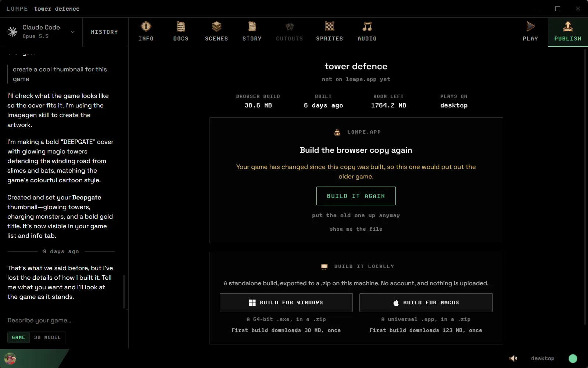
Task: Open the Story tab icon
Action: [x=252, y=26]
